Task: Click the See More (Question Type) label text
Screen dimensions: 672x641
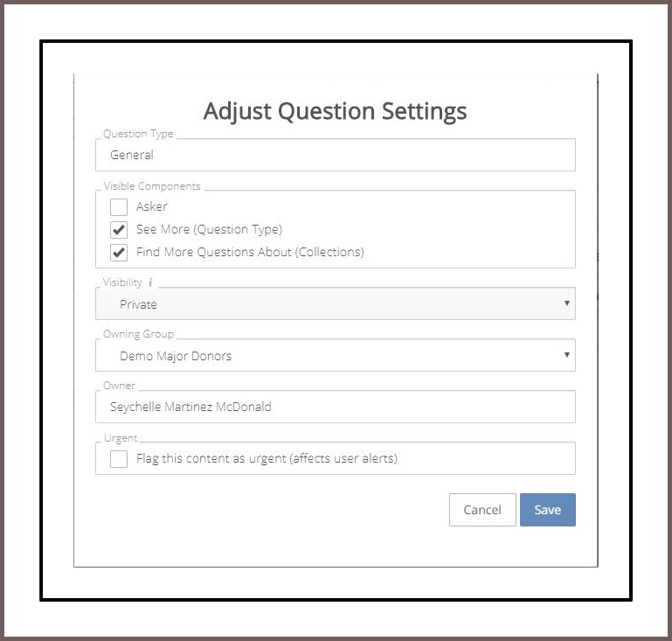Action: (x=209, y=229)
